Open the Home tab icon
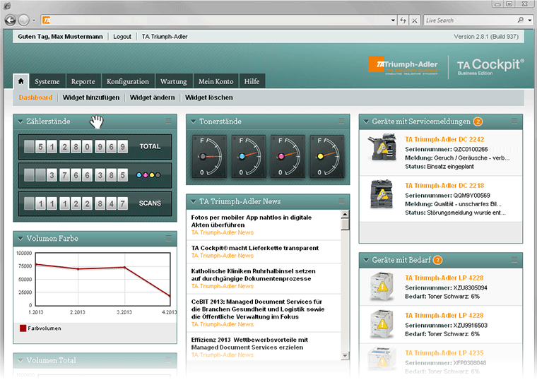The width and height of the screenshot is (537, 392). (x=21, y=81)
